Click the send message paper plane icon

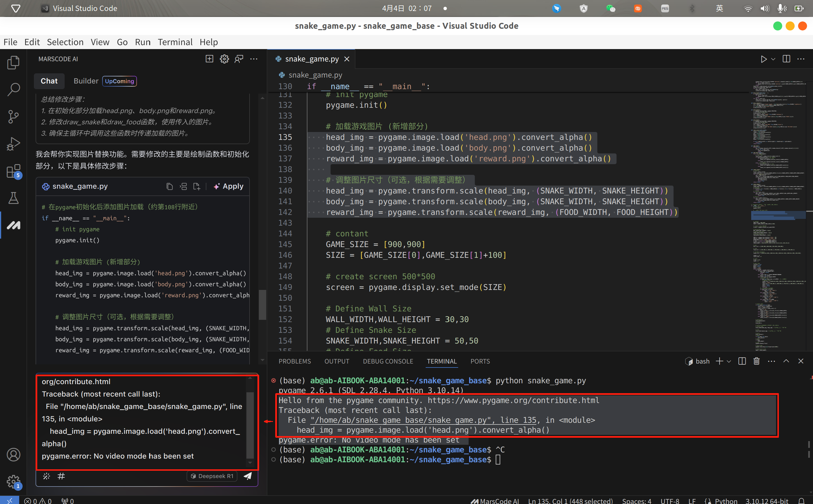tap(248, 476)
